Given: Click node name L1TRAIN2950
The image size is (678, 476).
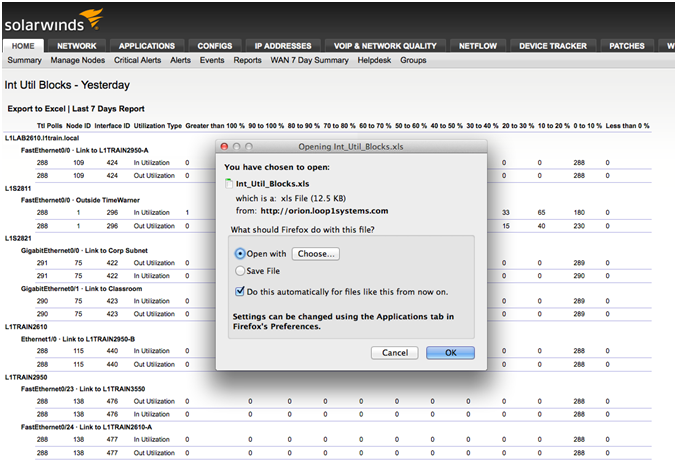Looking at the screenshot, I should [26, 377].
